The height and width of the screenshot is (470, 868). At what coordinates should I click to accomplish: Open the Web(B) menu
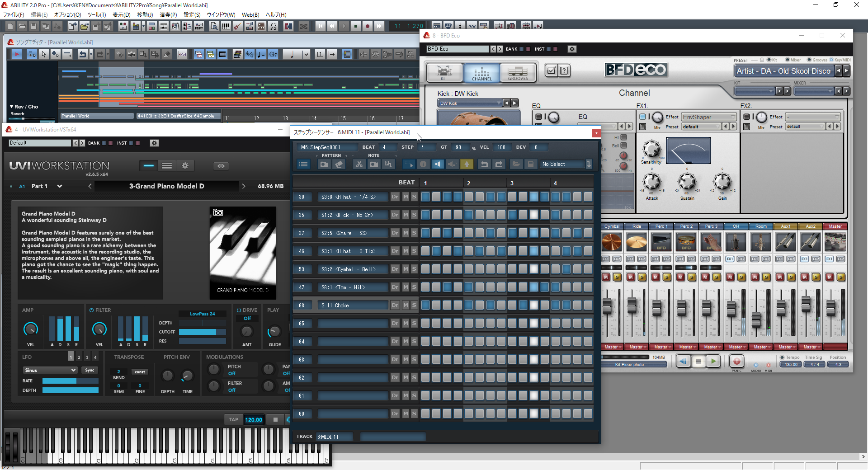click(250, 14)
